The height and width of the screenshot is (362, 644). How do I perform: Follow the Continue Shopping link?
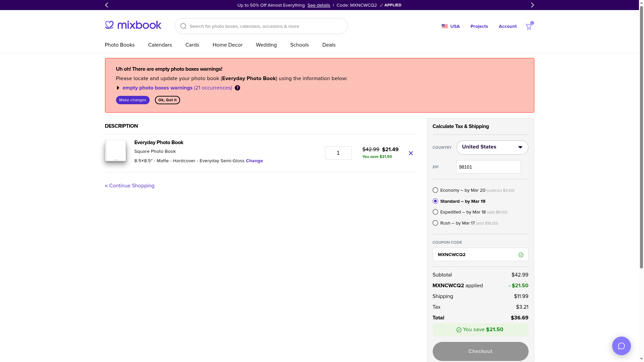129,186
